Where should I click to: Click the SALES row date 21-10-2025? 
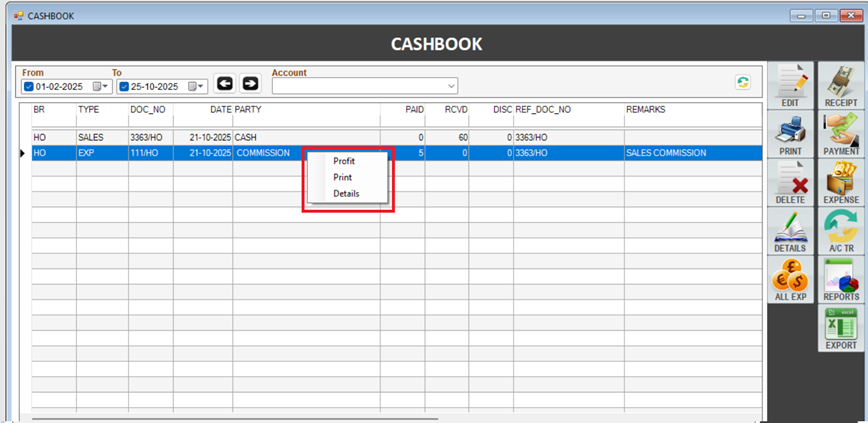click(x=203, y=137)
